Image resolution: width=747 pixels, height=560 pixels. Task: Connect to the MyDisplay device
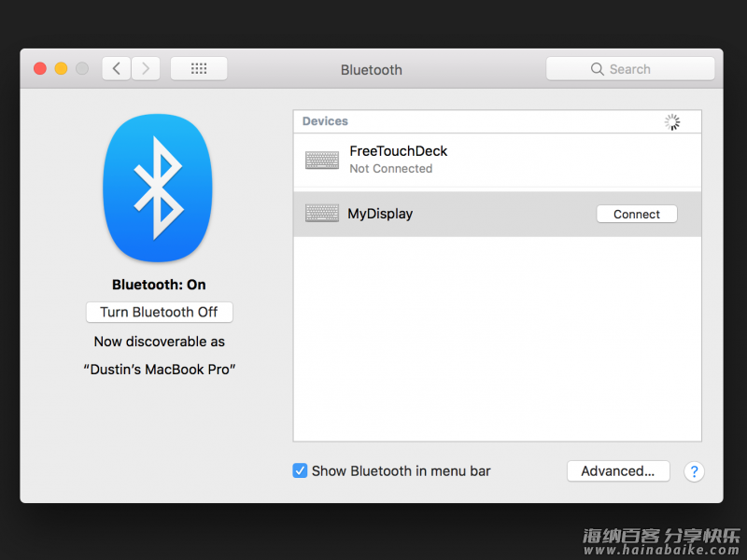(637, 214)
